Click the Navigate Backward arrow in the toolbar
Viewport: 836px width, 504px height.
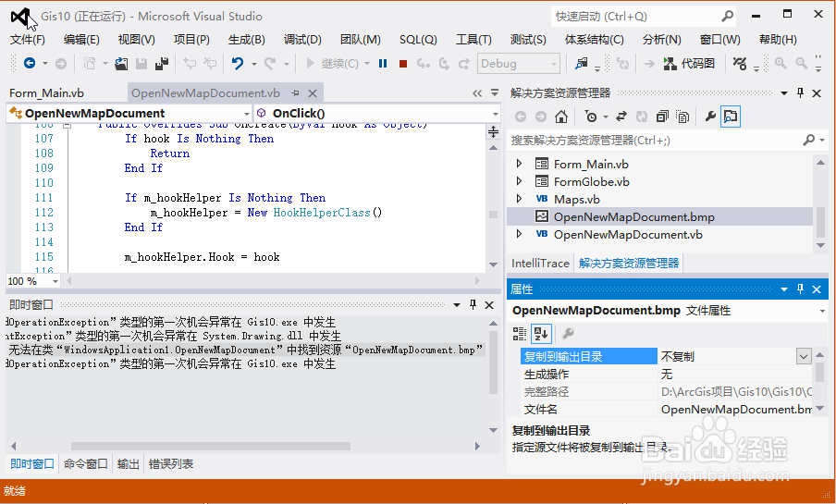(x=30, y=64)
